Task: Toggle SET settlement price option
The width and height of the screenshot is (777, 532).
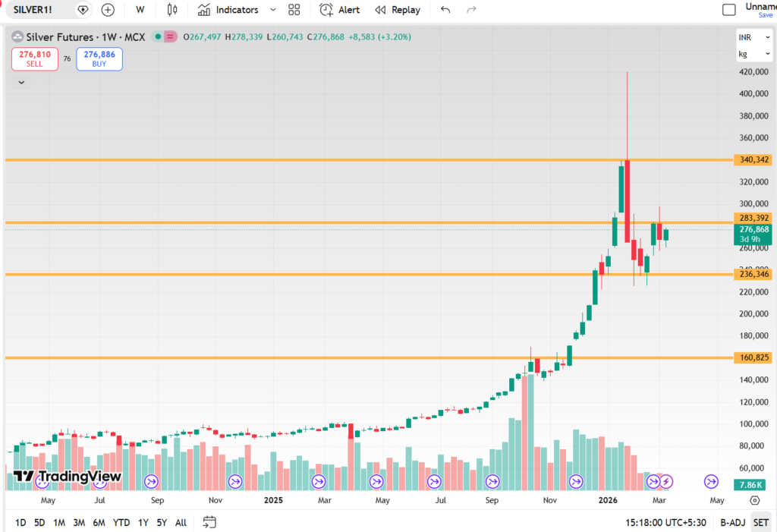Action: click(x=760, y=522)
